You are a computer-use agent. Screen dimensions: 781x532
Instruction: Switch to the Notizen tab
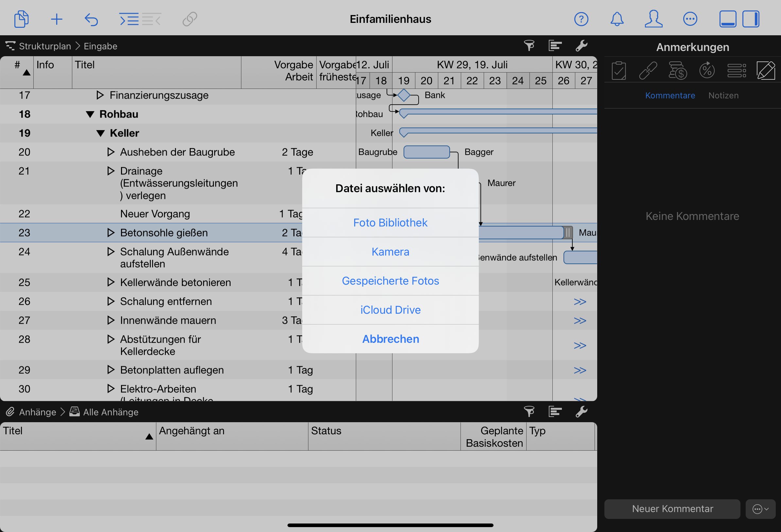click(x=723, y=95)
